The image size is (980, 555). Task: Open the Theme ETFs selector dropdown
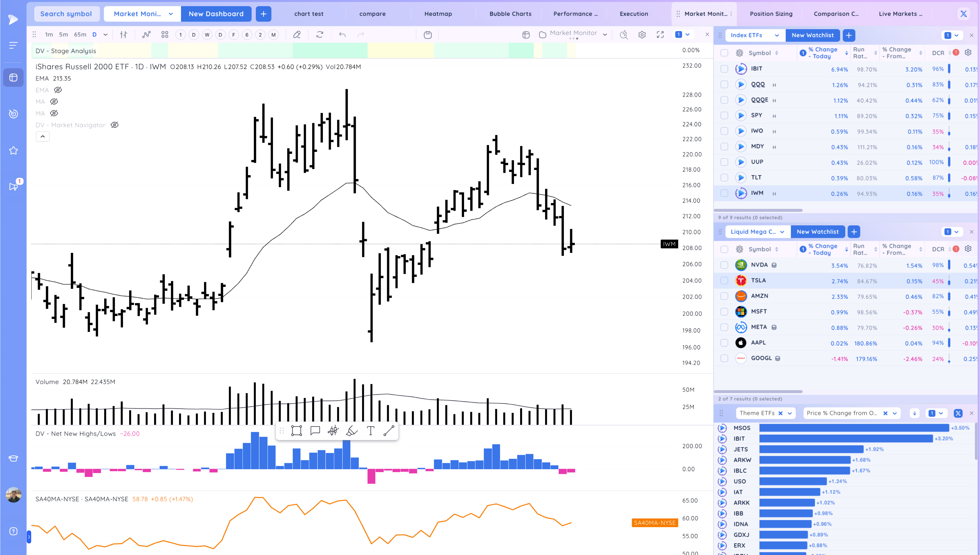(790, 413)
